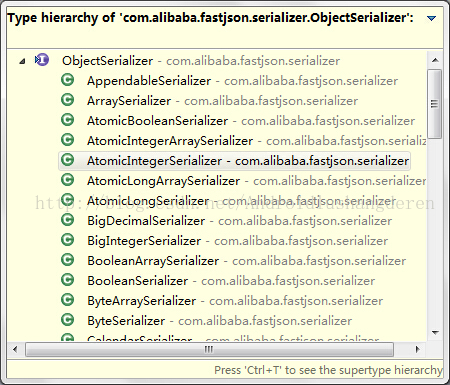Screen dimensions: 450x385
Task: Select BooleanSerializer in the hierarchy
Action: click(231, 281)
